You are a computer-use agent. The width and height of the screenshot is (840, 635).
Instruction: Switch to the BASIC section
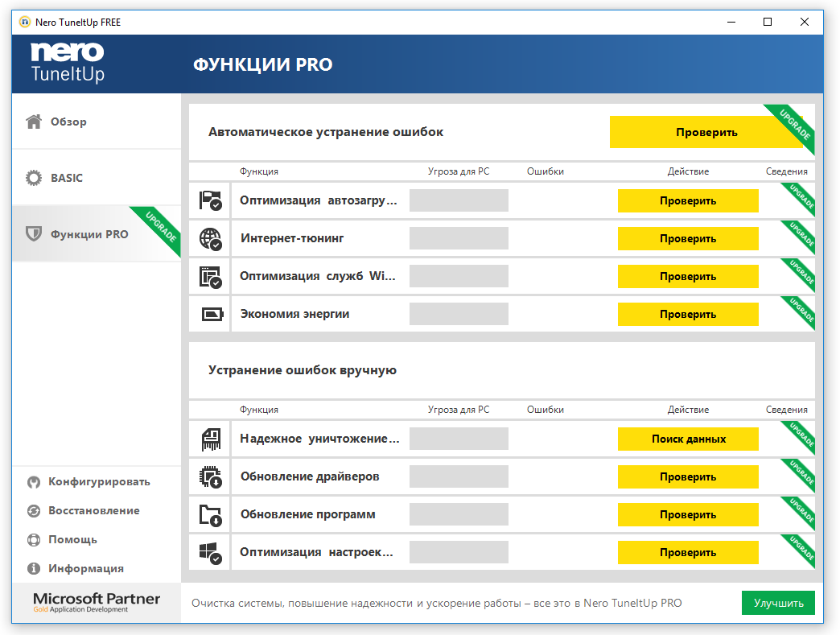[x=97, y=178]
